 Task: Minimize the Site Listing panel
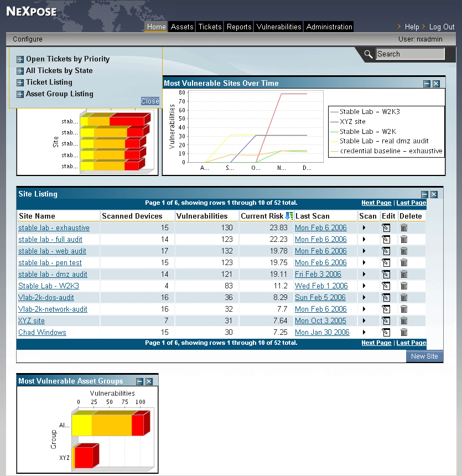pyautogui.click(x=425, y=195)
